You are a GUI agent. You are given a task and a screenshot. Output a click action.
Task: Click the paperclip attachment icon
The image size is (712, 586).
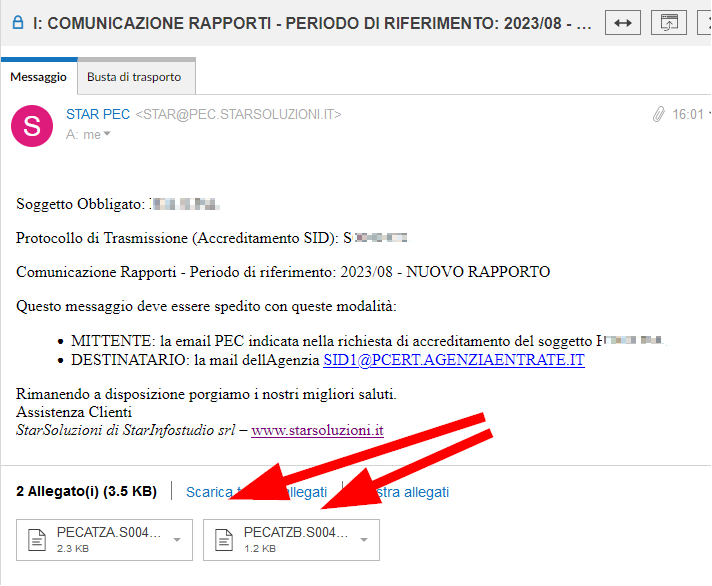pos(658,114)
